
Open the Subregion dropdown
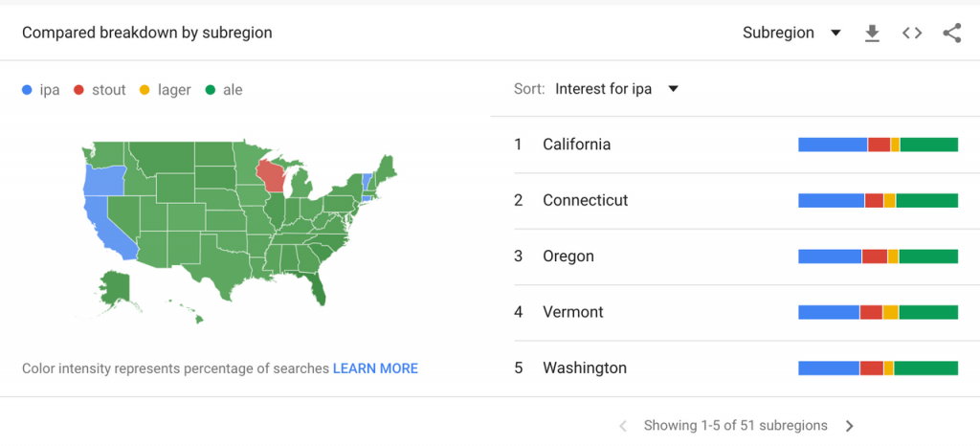(x=791, y=33)
